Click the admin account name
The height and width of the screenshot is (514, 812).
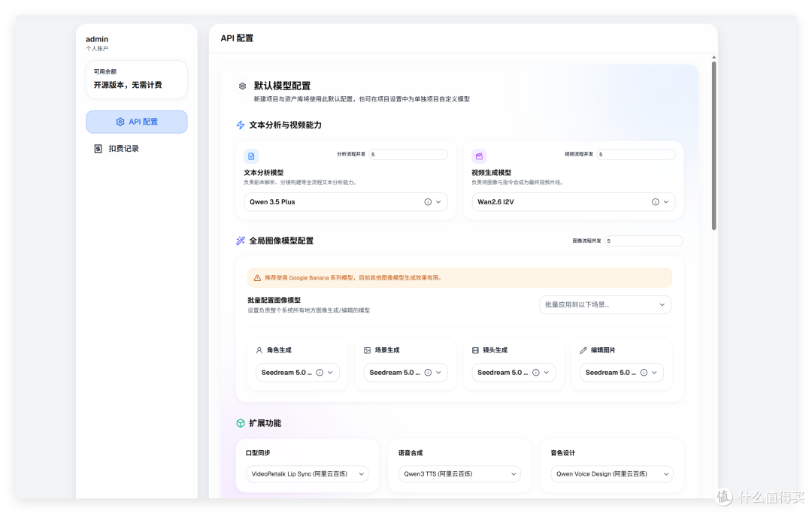tap(97, 39)
